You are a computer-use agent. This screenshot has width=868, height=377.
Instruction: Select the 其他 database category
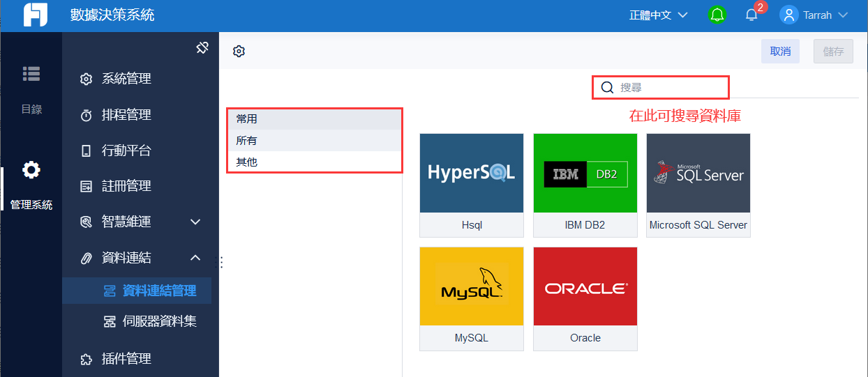pos(315,162)
